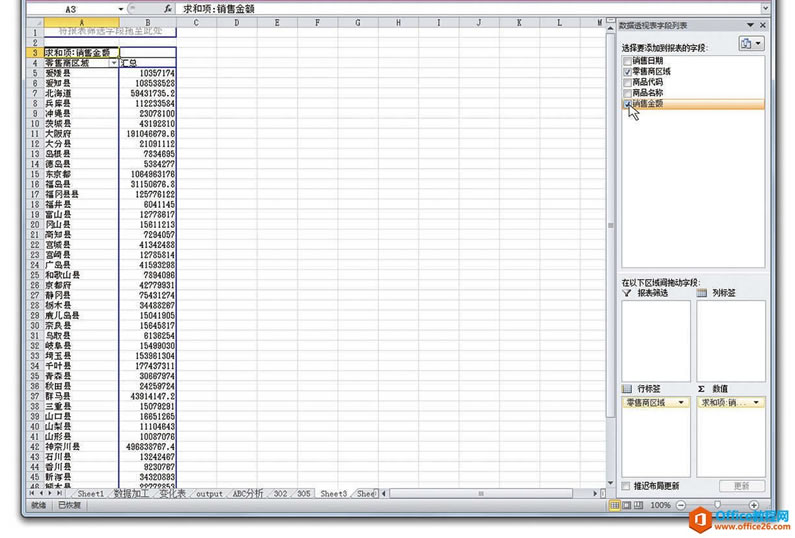Viewport: 795px width, 538px height.
Task: Select column A header
Action: click(81, 22)
